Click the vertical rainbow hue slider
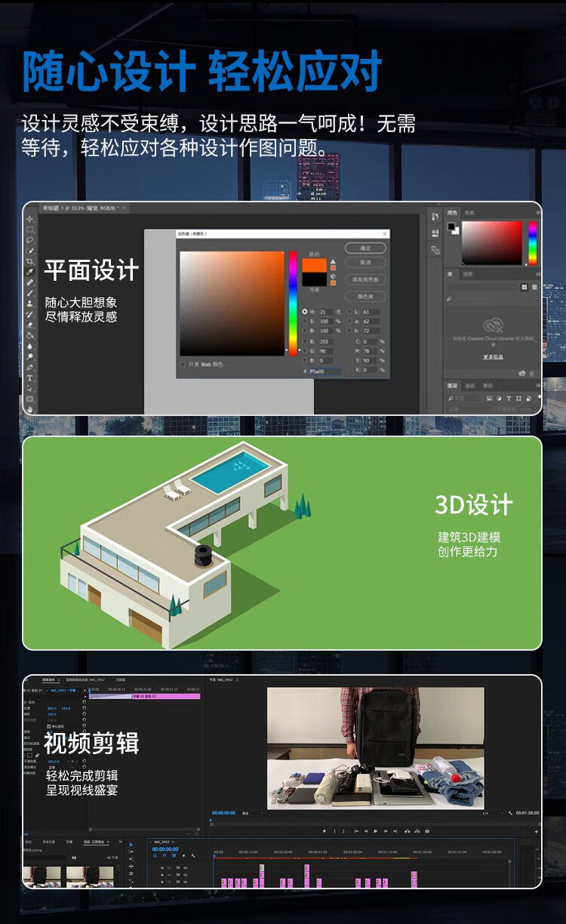Viewport: 566px width, 924px height. [294, 302]
